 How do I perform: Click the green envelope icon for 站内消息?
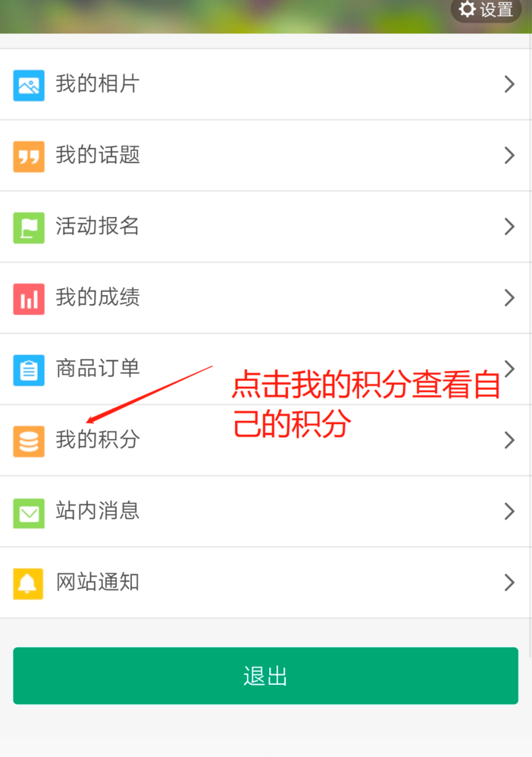click(29, 514)
